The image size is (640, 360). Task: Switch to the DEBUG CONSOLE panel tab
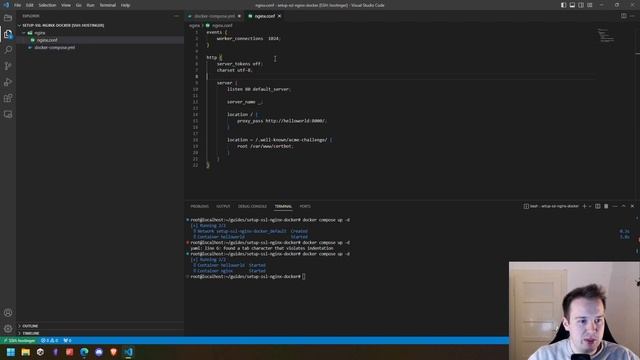pyautogui.click(x=252, y=207)
